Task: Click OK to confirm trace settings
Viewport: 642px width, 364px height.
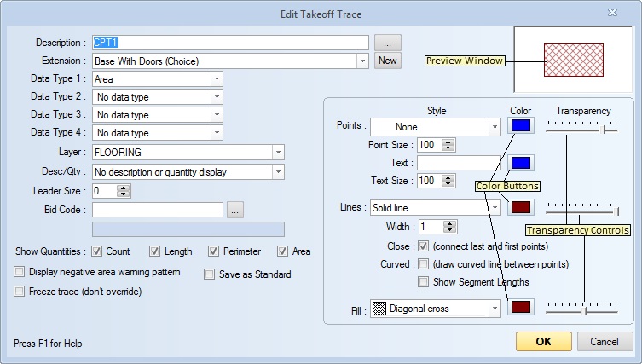Action: point(543,342)
